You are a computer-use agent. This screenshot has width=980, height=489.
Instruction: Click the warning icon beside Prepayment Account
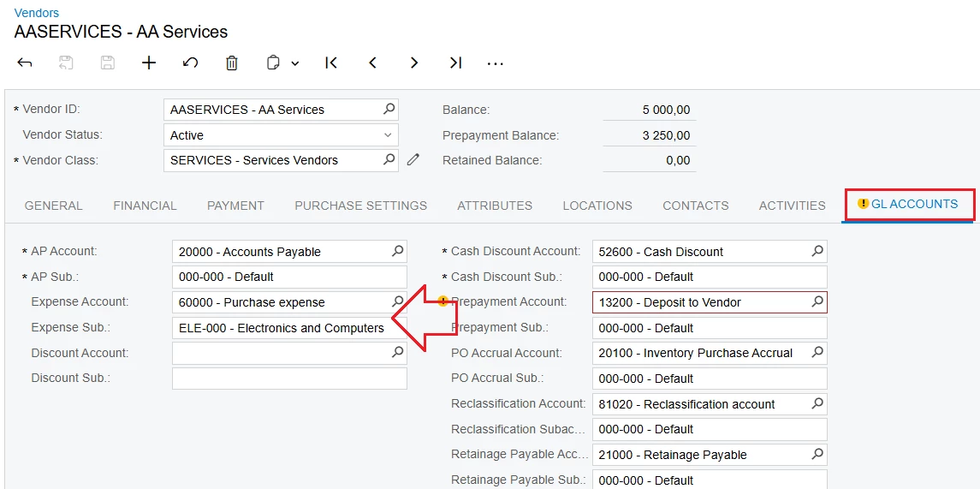443,301
